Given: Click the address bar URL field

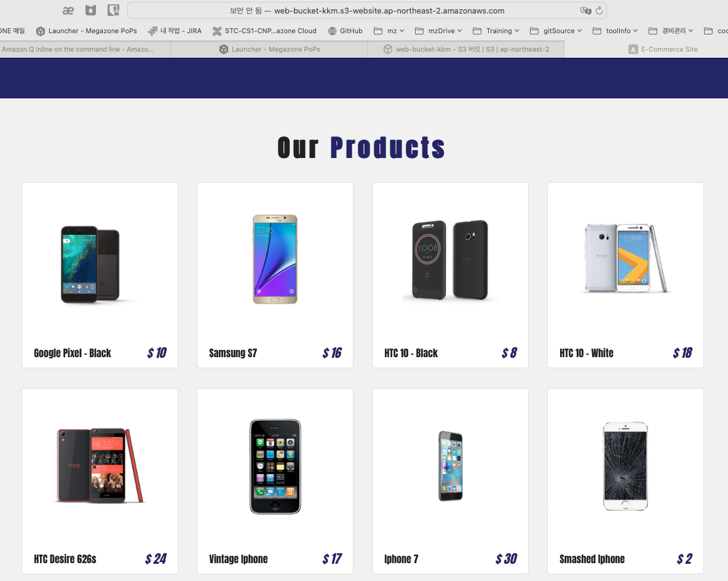Looking at the screenshot, I should coord(366,10).
